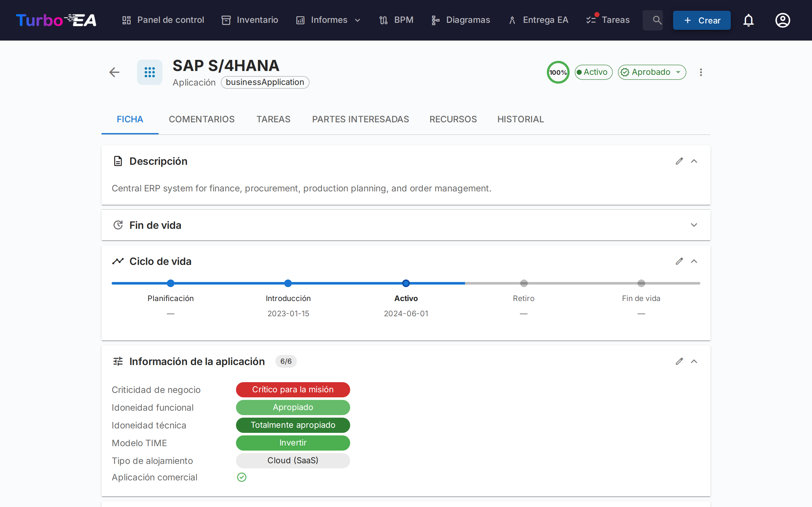This screenshot has height=507, width=812.
Task: Edit the Descripción section with pencil icon
Action: (679, 161)
